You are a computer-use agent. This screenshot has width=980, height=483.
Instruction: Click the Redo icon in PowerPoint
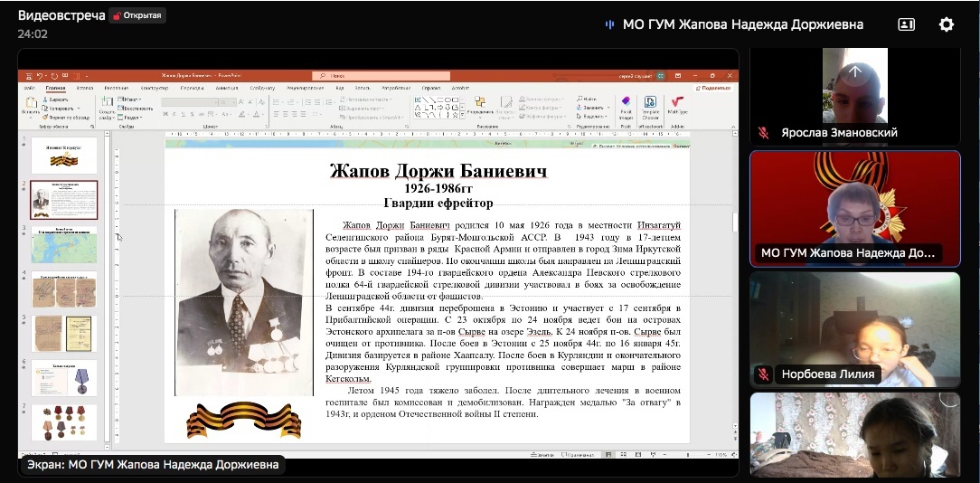pos(54,76)
